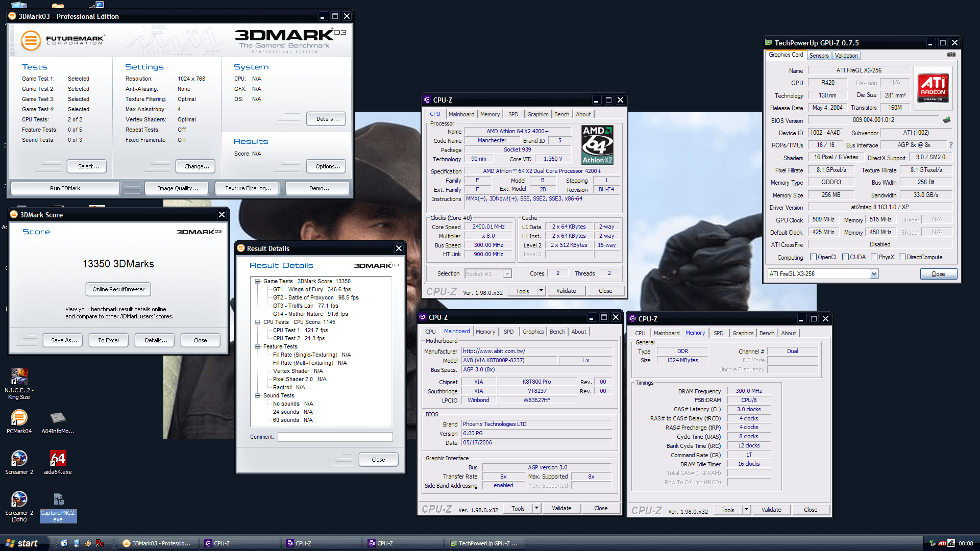Collapse the Sound Tests tree node
Image resolution: width=980 pixels, height=551 pixels.
pyautogui.click(x=258, y=395)
